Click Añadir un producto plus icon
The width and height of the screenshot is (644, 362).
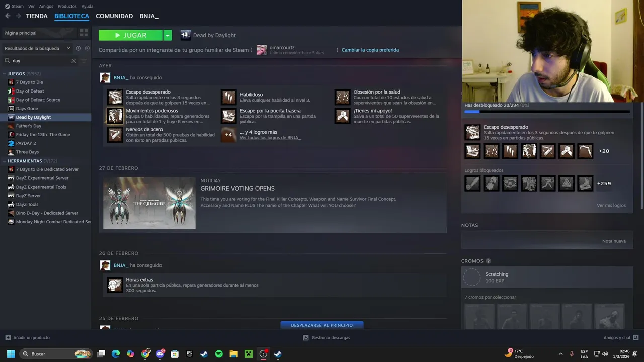click(x=8, y=338)
